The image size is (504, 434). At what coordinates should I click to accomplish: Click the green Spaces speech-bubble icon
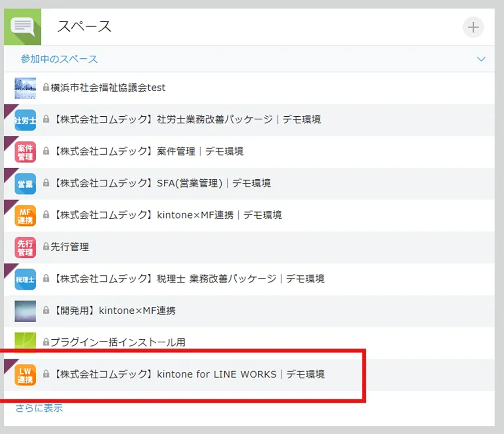coord(23,27)
